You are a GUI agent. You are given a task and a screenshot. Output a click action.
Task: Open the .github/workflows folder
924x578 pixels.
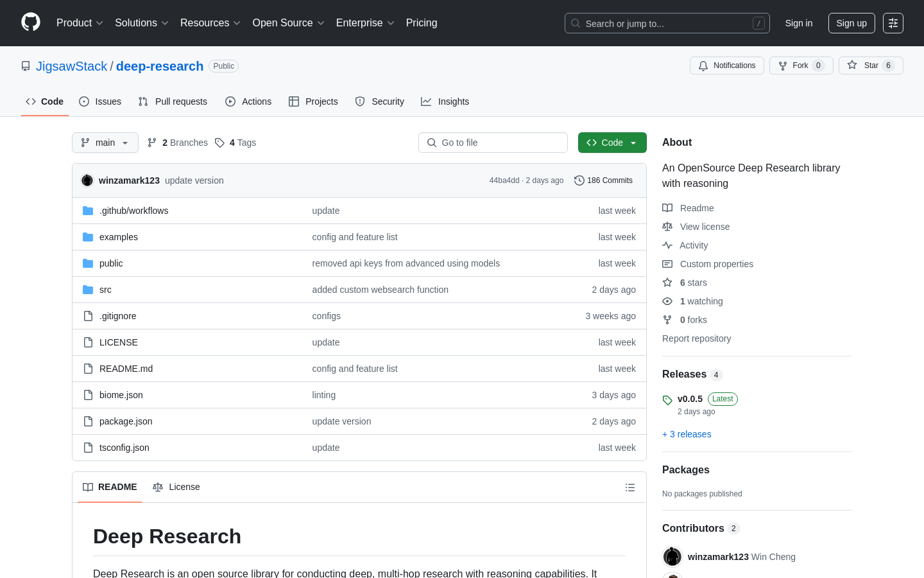coord(133,211)
